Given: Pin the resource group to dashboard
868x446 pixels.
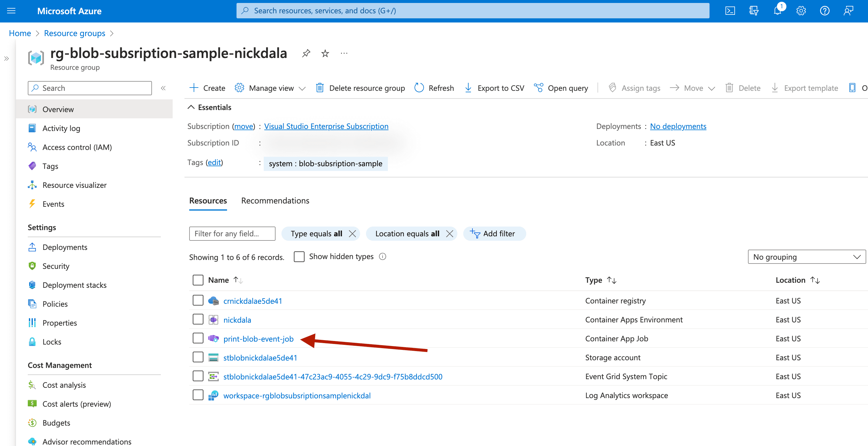Looking at the screenshot, I should pyautogui.click(x=306, y=53).
